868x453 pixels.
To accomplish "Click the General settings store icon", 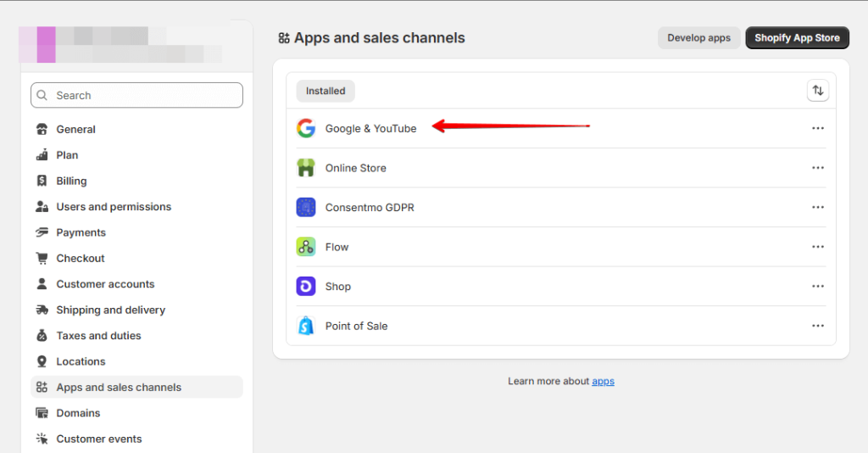I will [42, 129].
